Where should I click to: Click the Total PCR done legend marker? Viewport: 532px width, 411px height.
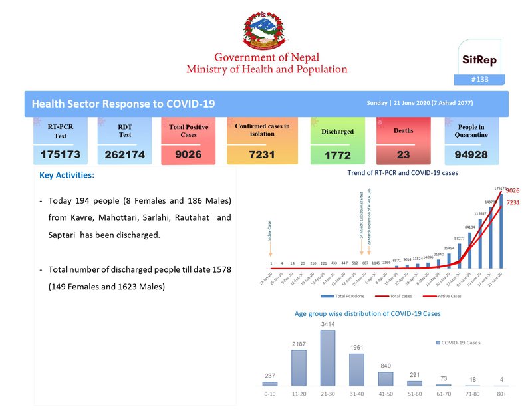tap(327, 297)
